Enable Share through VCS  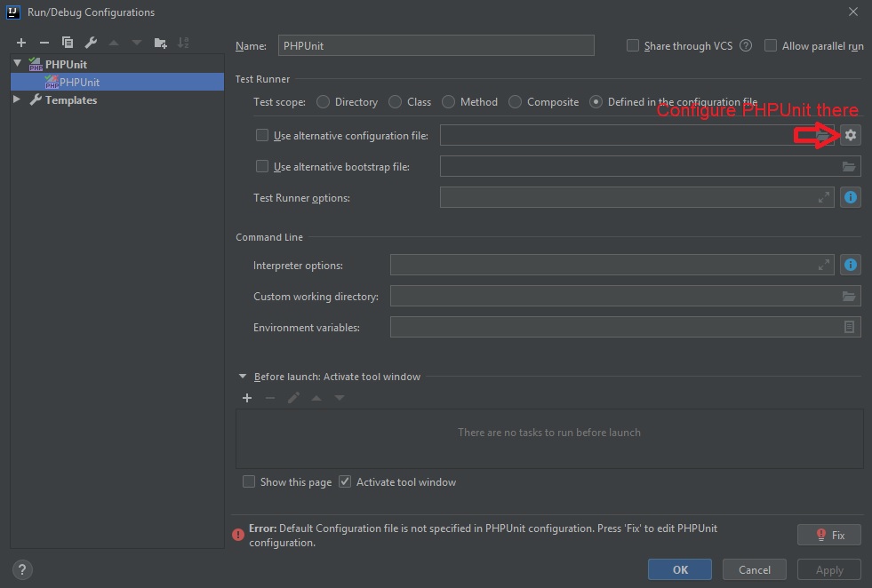633,45
